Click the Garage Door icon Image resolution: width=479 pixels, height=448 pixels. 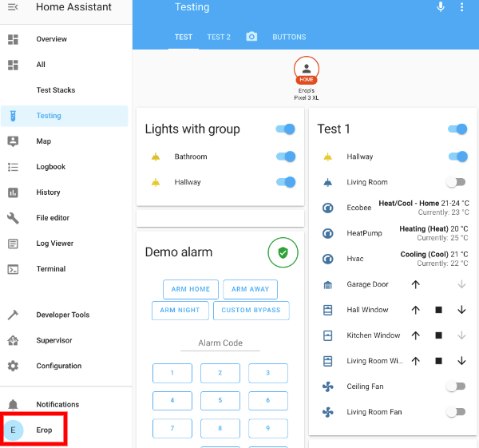(327, 284)
